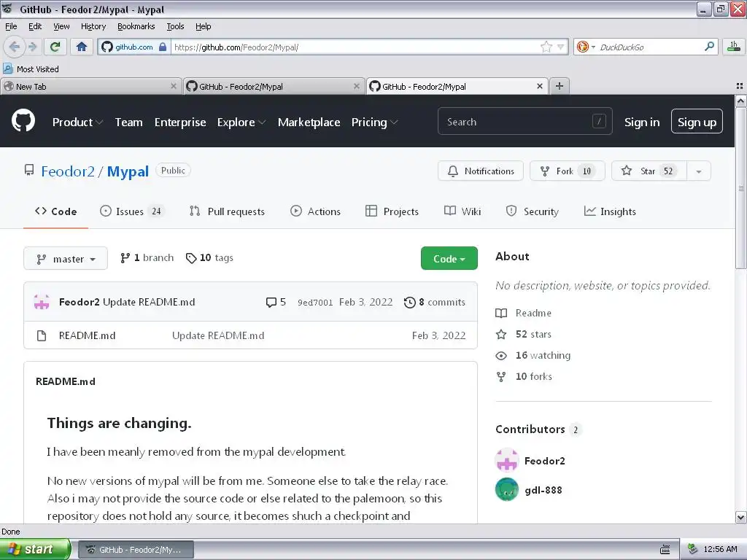747x560 pixels.
Task: Open the Issues tab with 24 issues
Action: point(131,211)
